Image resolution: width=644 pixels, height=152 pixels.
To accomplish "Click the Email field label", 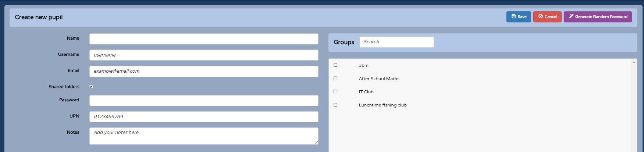I will [x=74, y=70].
